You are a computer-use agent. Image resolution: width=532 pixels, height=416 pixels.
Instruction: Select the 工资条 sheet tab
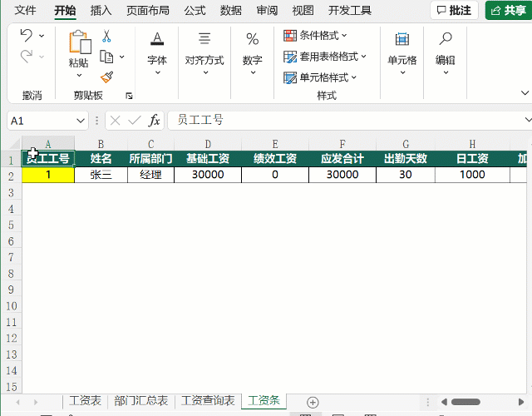click(x=264, y=401)
